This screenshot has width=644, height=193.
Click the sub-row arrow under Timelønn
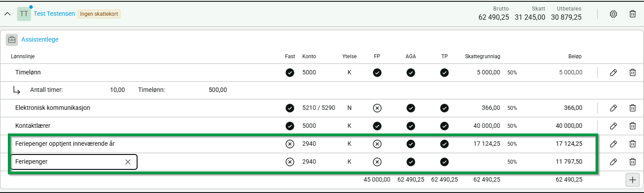pyautogui.click(x=17, y=91)
